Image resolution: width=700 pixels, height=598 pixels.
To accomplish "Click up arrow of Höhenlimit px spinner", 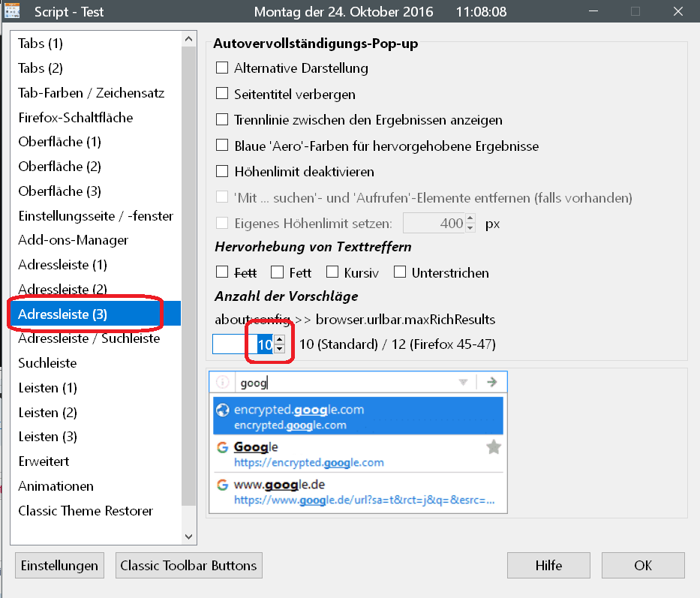I will (470, 218).
